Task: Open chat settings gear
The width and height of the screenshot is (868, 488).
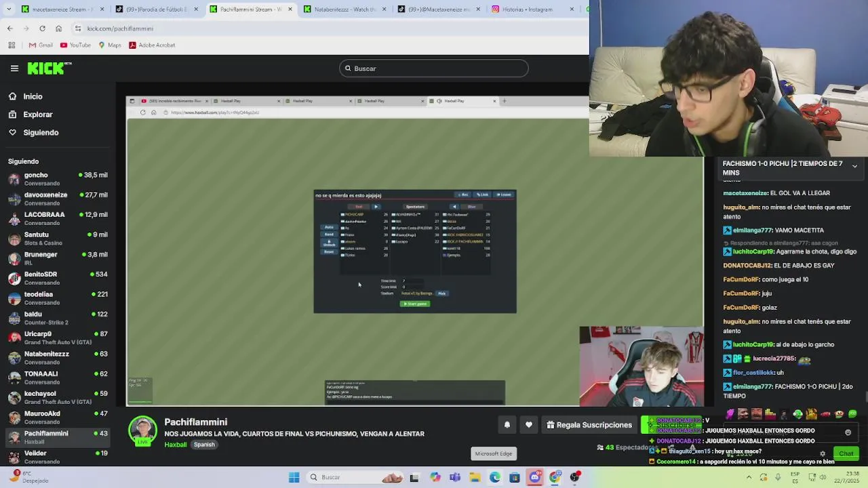Action: coord(823,454)
